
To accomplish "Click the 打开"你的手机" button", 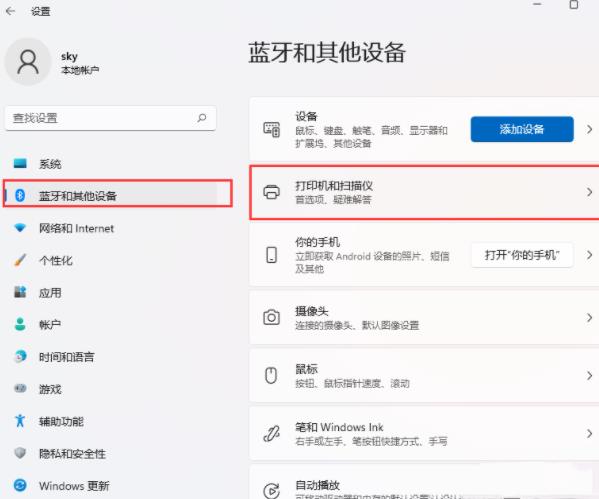I will click(522, 255).
